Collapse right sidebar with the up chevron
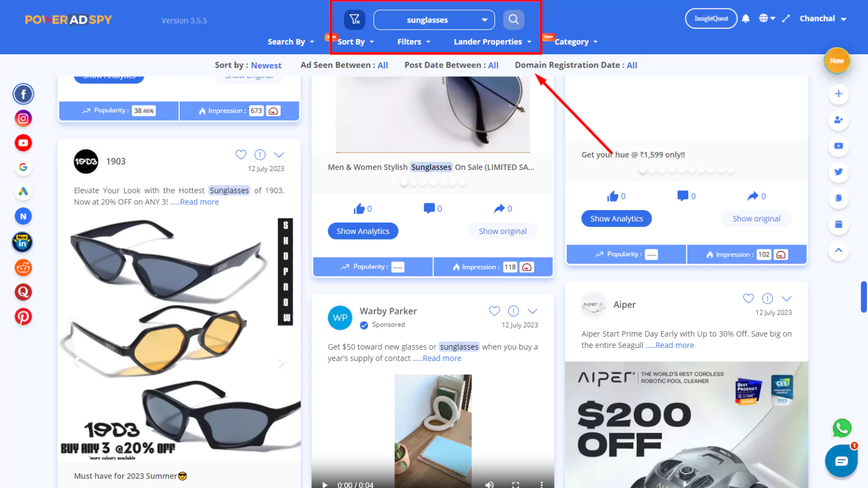Screen dimensions: 868x488 click(839, 250)
